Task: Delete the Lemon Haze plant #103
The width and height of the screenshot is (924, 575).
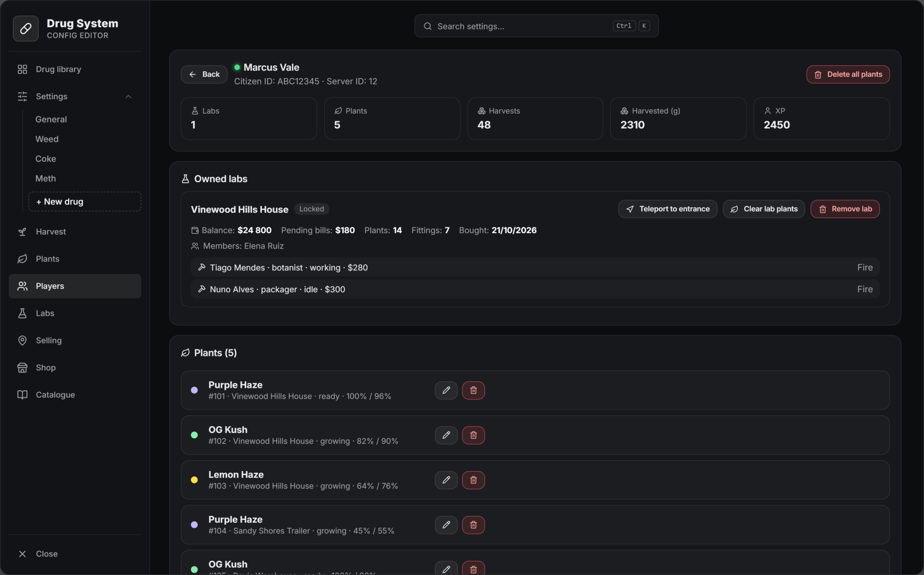Action: (474, 480)
